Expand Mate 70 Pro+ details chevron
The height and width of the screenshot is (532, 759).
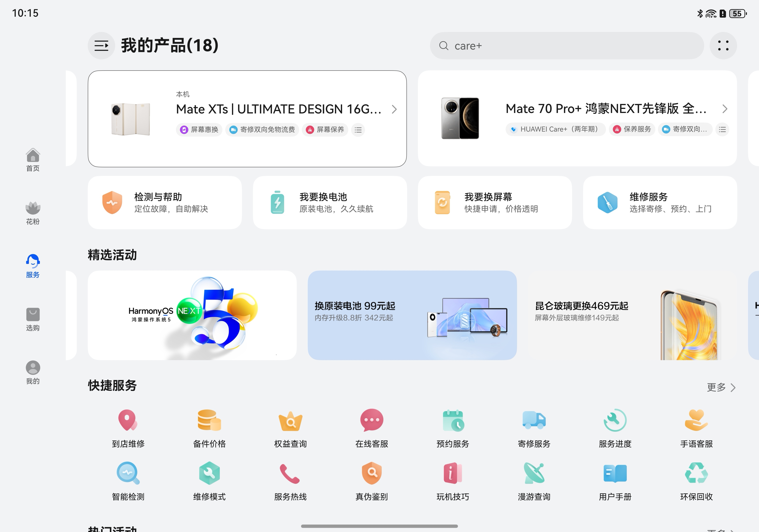725,109
